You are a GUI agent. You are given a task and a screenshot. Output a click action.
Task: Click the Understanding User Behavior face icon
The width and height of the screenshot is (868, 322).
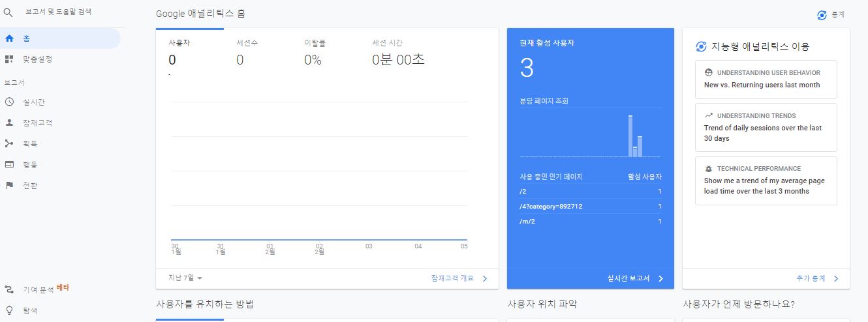pyautogui.click(x=709, y=72)
